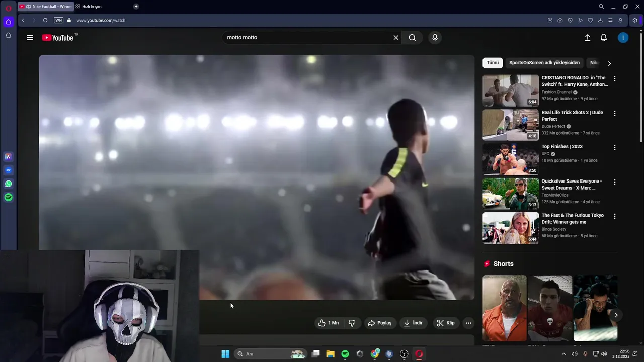Open a new browser tab
The image size is (644, 362).
[x=136, y=7]
